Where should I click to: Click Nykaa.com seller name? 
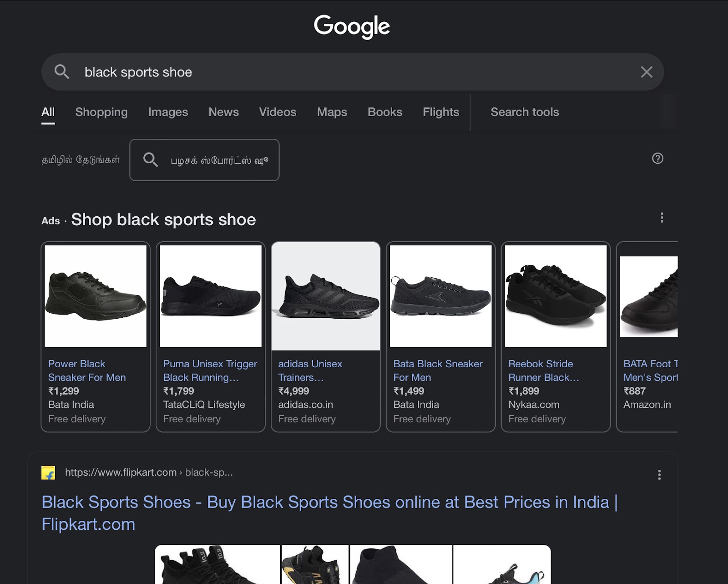tap(534, 405)
